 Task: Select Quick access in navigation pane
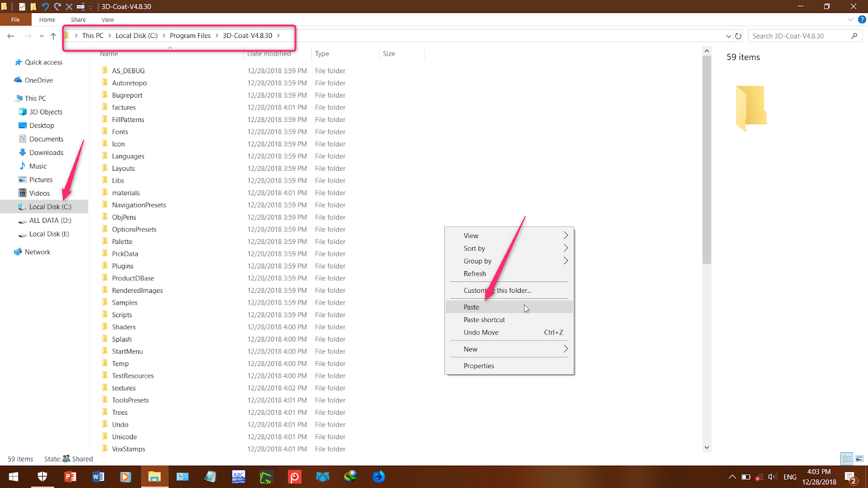click(43, 62)
